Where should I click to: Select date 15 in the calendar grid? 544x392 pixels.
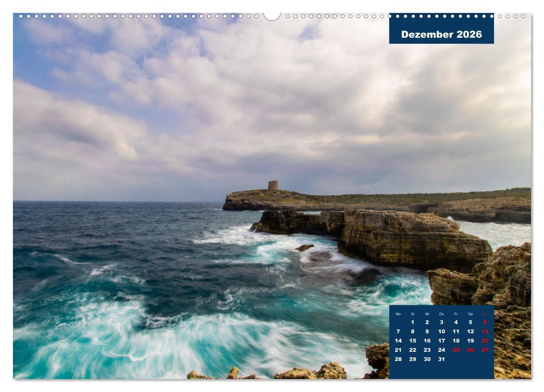point(412,341)
